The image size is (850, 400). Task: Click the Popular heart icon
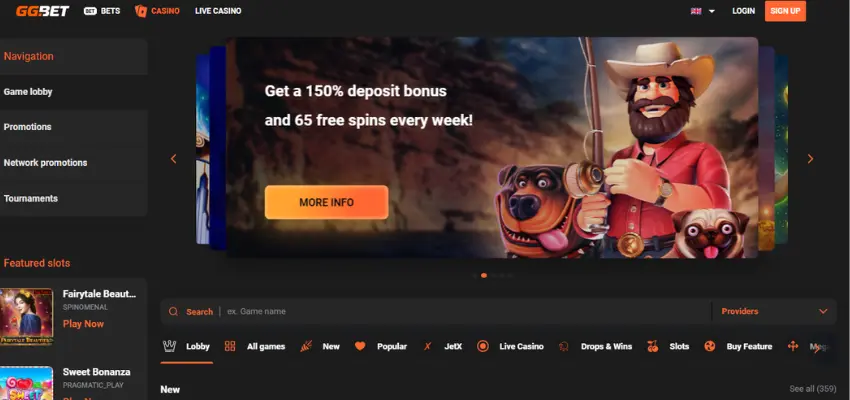pos(360,346)
